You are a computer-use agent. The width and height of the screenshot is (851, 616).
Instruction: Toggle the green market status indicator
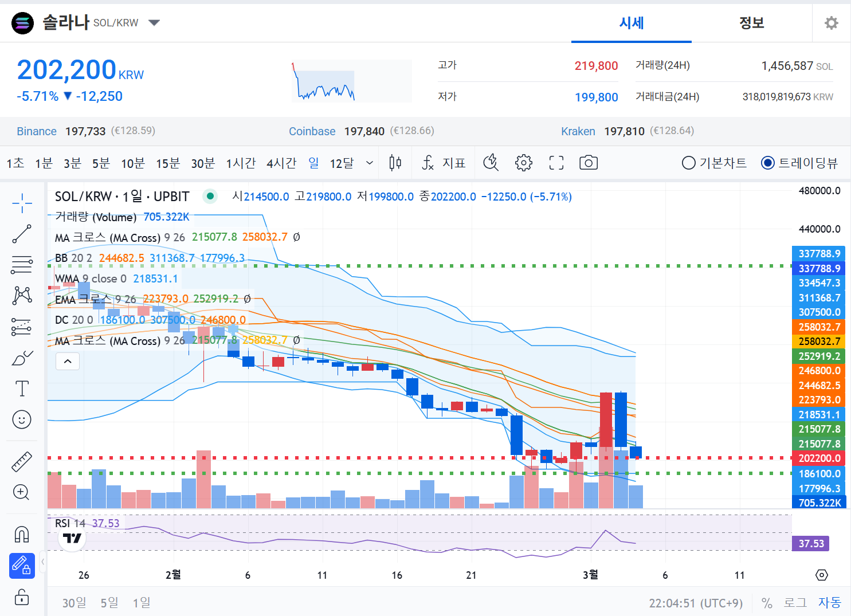coord(210,197)
